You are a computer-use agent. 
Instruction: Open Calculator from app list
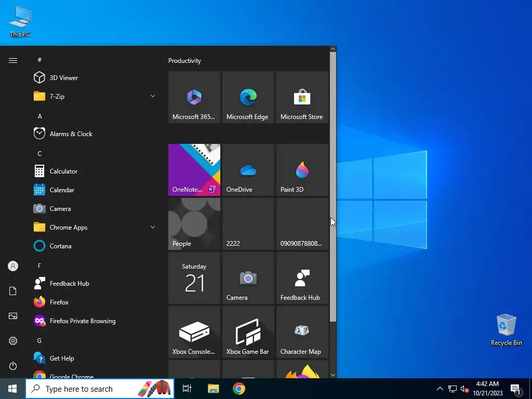tap(95, 171)
